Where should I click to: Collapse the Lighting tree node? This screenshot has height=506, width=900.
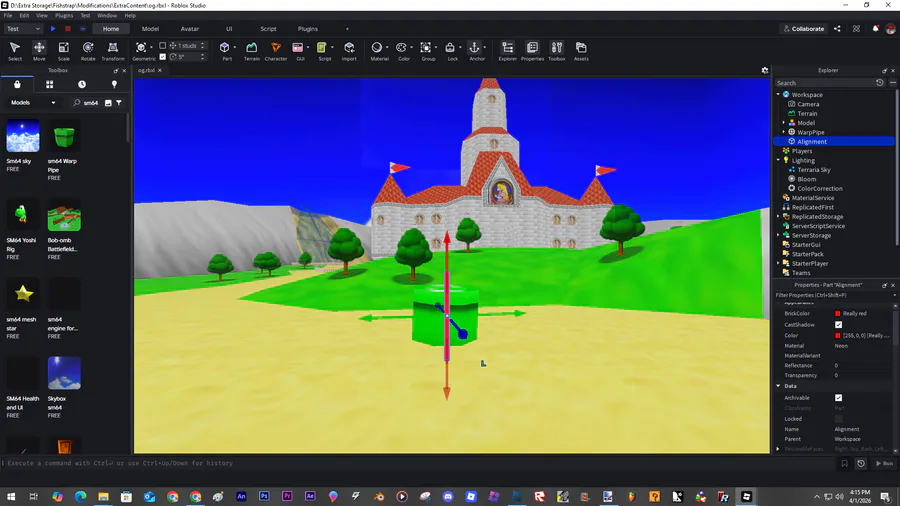coord(778,160)
